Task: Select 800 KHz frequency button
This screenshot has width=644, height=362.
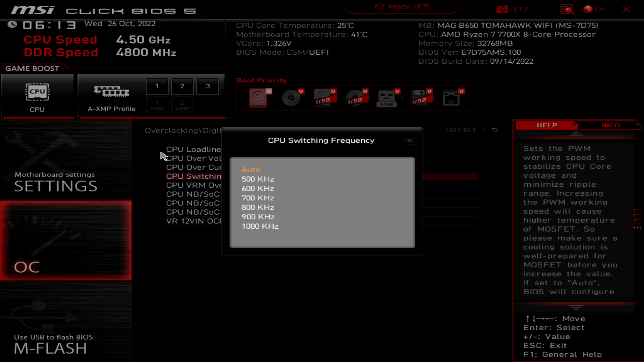Action: 258,207
